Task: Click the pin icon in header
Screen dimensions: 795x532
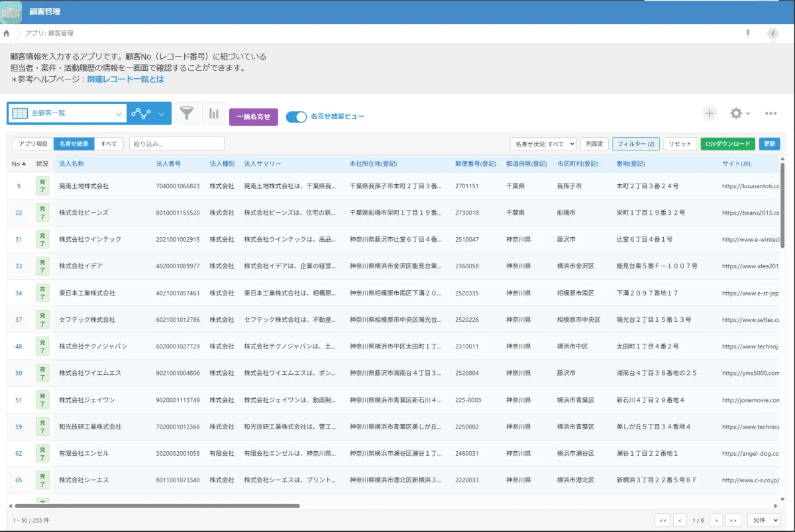Action: click(748, 33)
